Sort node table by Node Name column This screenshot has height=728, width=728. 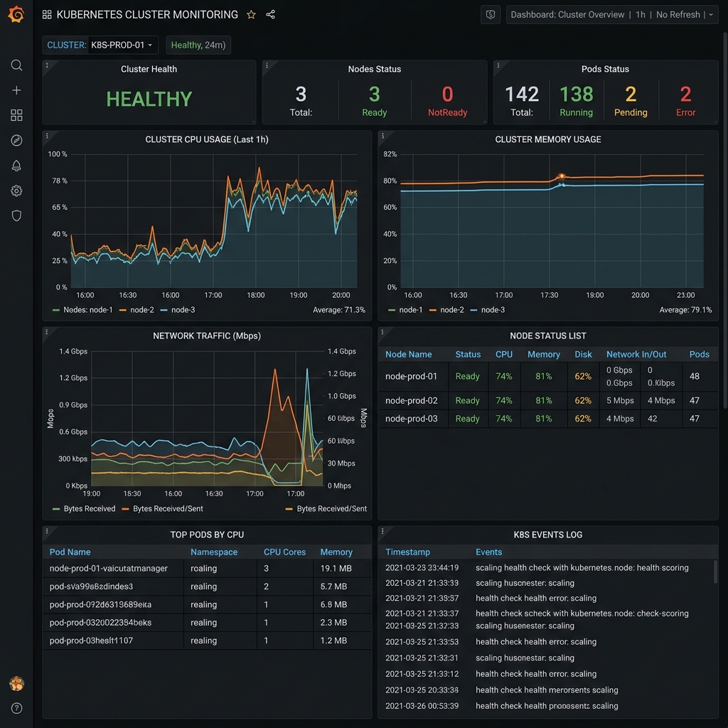(409, 354)
